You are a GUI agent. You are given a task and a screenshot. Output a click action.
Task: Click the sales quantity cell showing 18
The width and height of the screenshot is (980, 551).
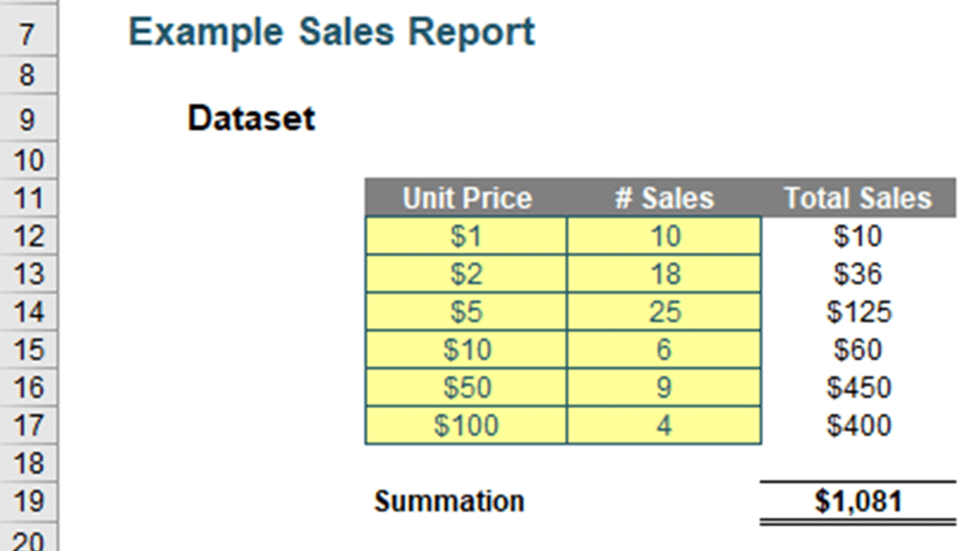pyautogui.click(x=665, y=274)
